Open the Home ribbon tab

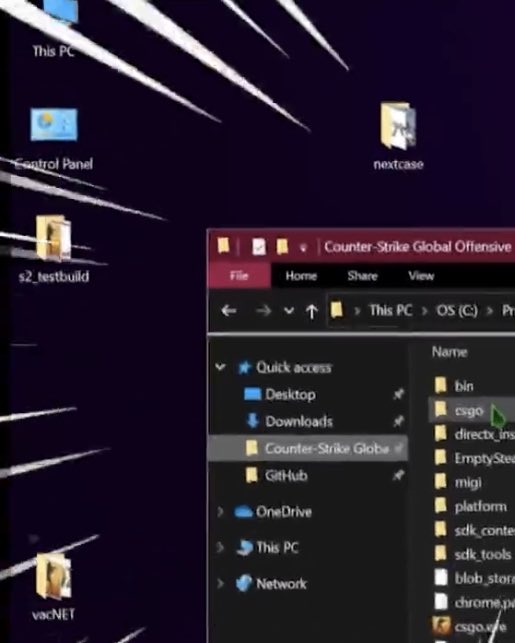click(x=301, y=276)
